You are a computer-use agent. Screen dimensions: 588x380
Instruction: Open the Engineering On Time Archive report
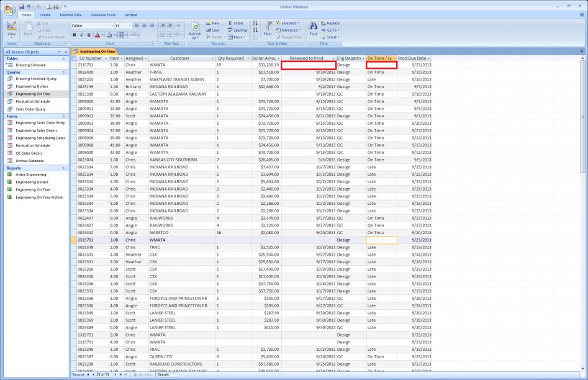tap(39, 197)
